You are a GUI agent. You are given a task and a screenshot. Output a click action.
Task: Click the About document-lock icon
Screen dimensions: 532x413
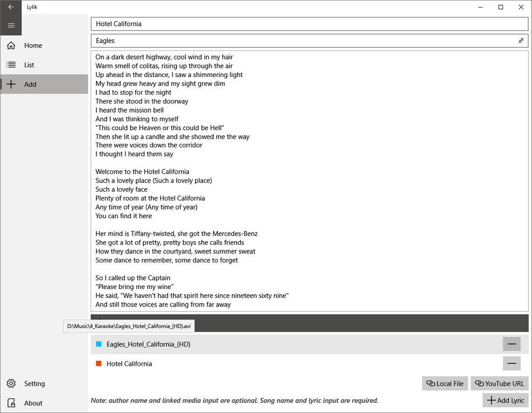tap(11, 403)
